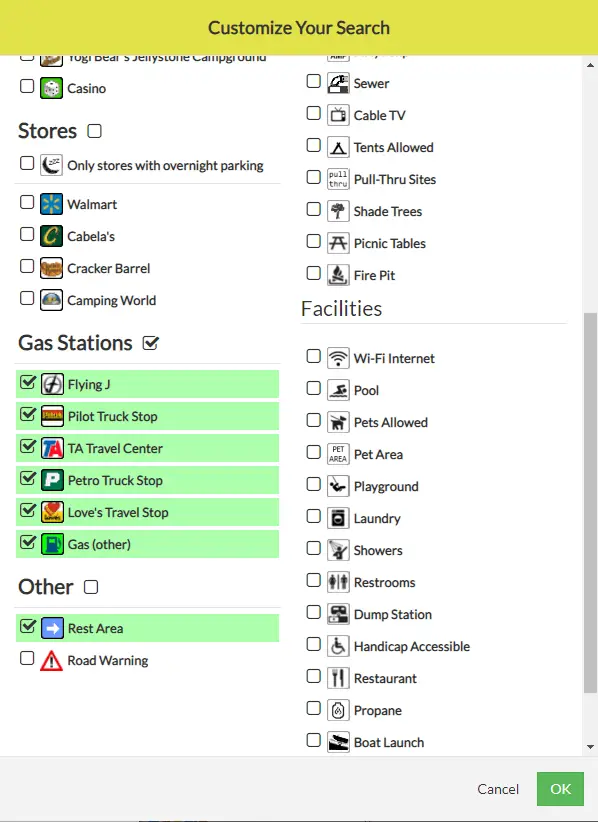Screen dimensions: 598x822
Task: Click the Love's Travel Stop heart icon
Action: pos(52,512)
